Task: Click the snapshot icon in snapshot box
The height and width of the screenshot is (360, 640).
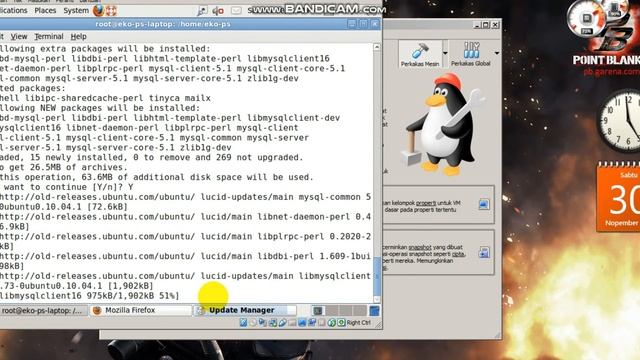Action: tap(484, 253)
